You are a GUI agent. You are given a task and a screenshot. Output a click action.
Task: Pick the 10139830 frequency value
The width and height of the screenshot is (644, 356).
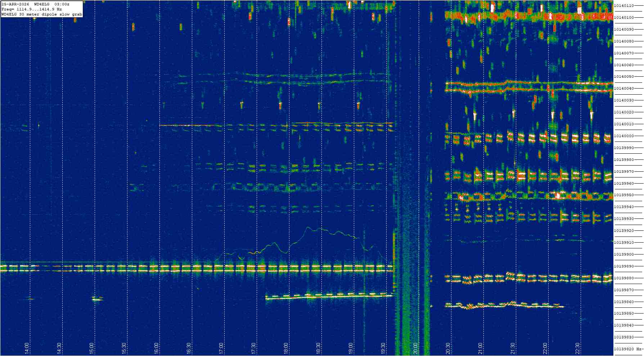(624, 337)
